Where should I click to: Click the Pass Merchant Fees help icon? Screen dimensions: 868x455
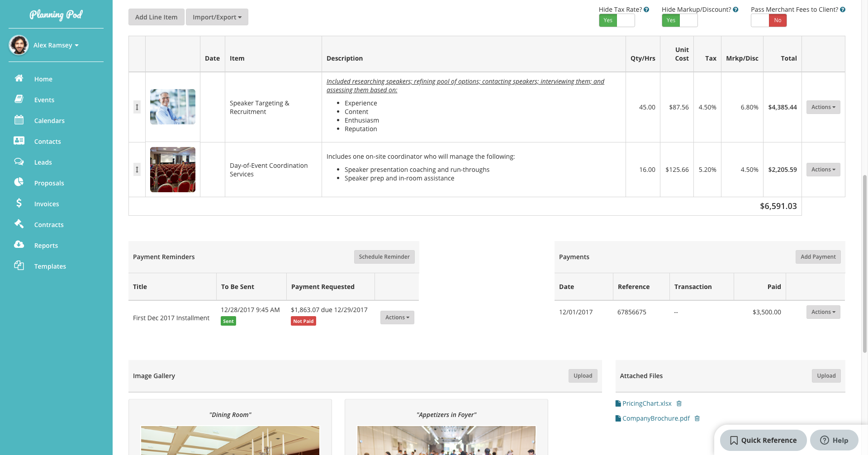click(843, 9)
